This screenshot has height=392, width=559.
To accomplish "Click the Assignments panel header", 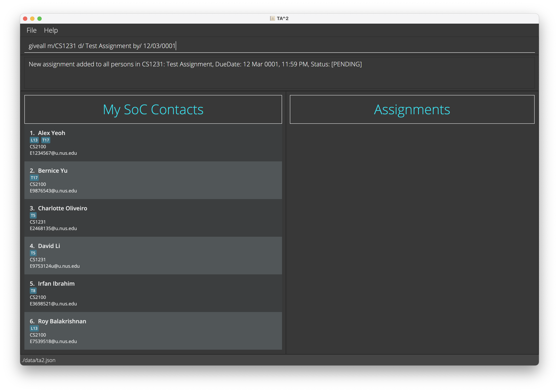I will click(412, 109).
